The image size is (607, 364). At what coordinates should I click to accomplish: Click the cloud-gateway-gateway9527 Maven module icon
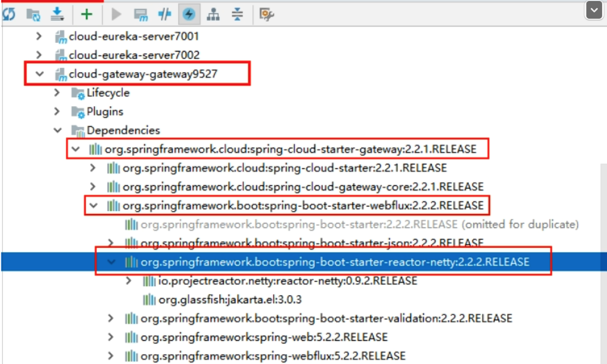pyautogui.click(x=61, y=75)
